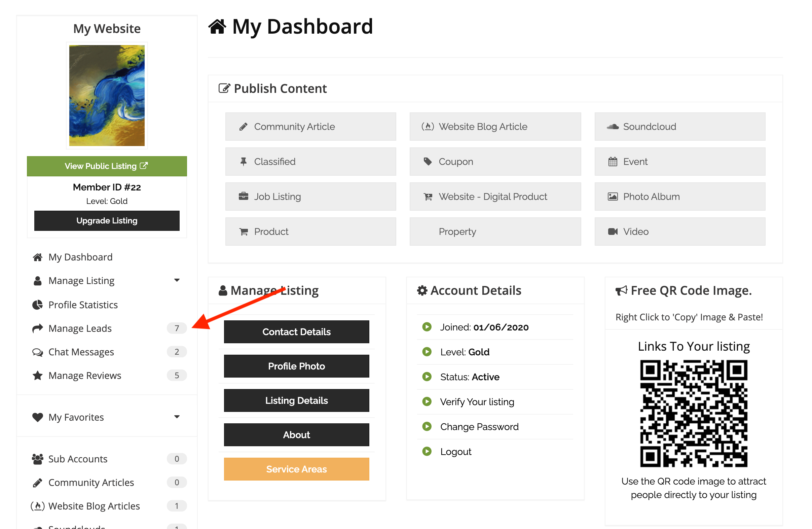812x529 pixels.
Task: Click the Upgrade Listing button
Action: [x=107, y=221]
